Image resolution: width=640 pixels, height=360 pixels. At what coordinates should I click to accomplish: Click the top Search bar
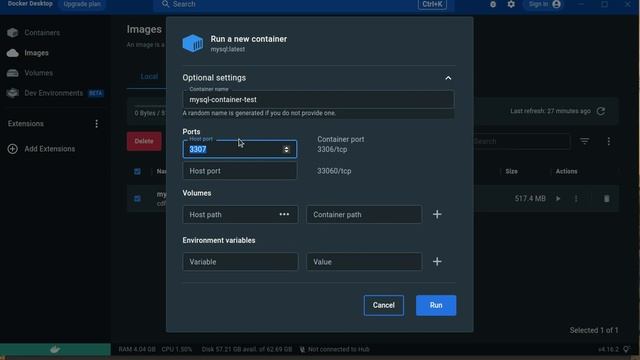pyautogui.click(x=304, y=4)
